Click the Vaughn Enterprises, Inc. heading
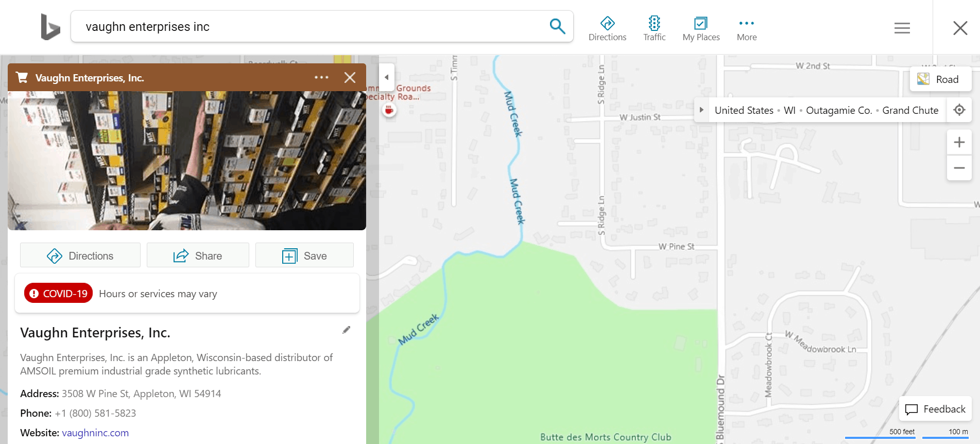This screenshot has height=444, width=980. pos(95,333)
